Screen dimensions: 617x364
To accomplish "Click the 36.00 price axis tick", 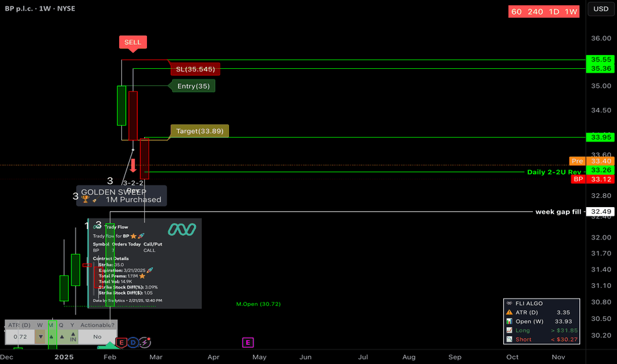I will (601, 38).
